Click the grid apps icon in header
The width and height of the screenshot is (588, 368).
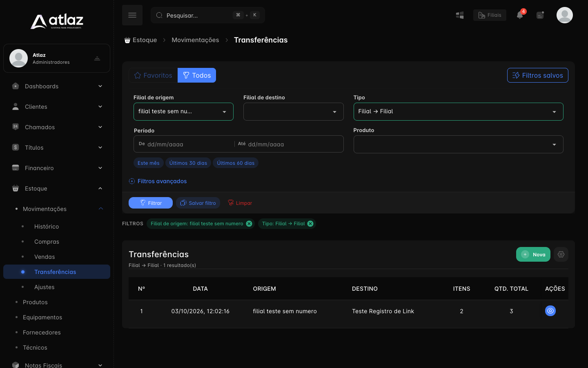pos(460,15)
